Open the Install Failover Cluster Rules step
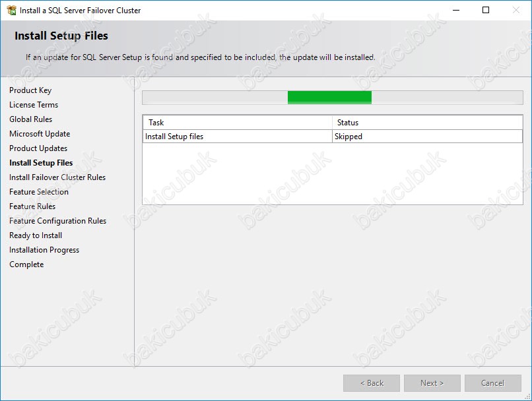 point(57,177)
